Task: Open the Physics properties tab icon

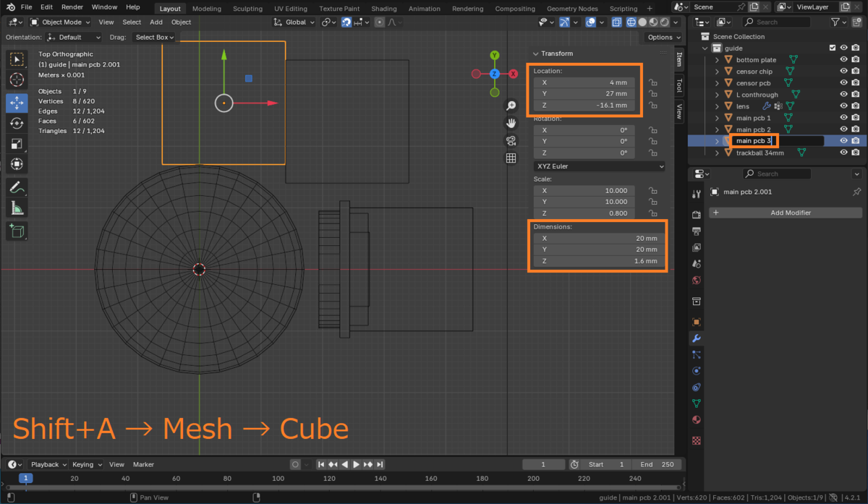Action: click(697, 371)
